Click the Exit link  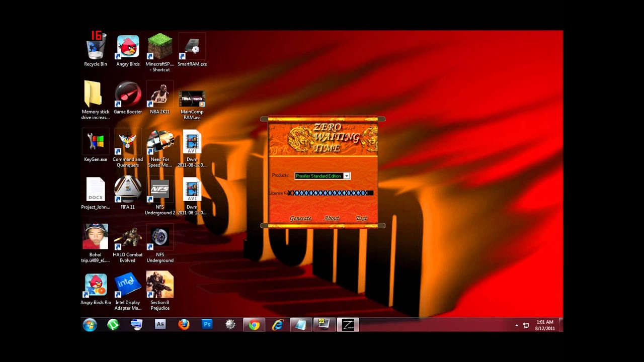coord(361,218)
